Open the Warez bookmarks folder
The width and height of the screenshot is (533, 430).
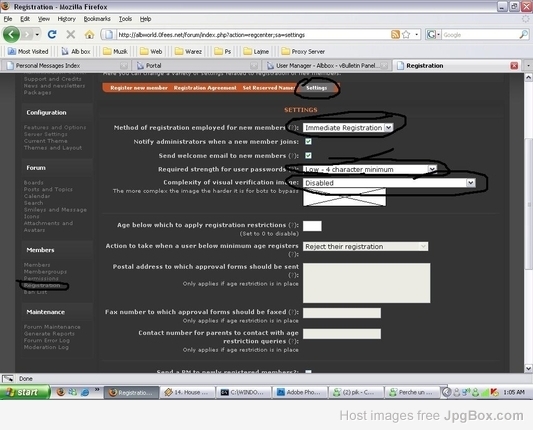point(188,51)
